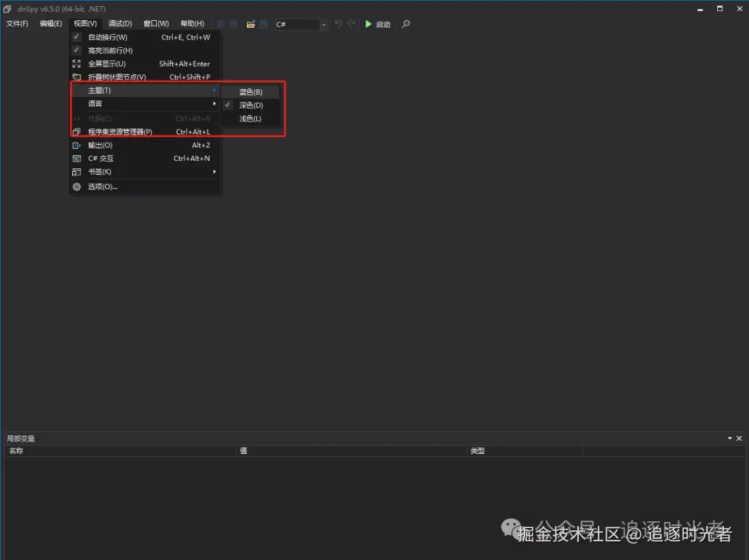Expand the 主题(T) theme submenu

[x=146, y=90]
